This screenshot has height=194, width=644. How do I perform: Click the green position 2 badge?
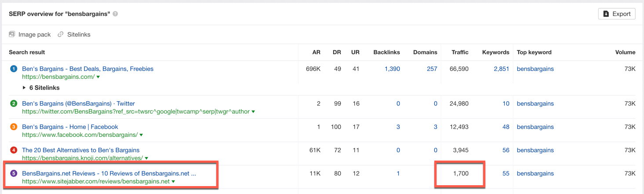[14, 104]
